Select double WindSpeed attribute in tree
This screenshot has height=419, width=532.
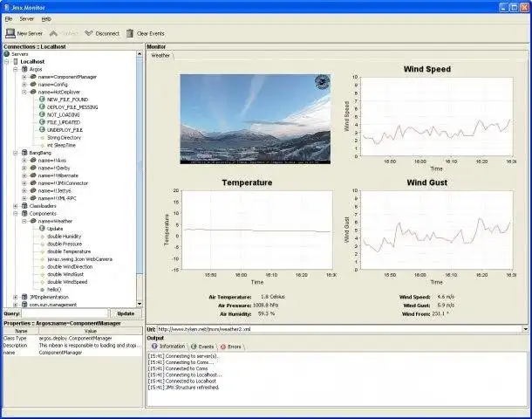click(x=67, y=281)
